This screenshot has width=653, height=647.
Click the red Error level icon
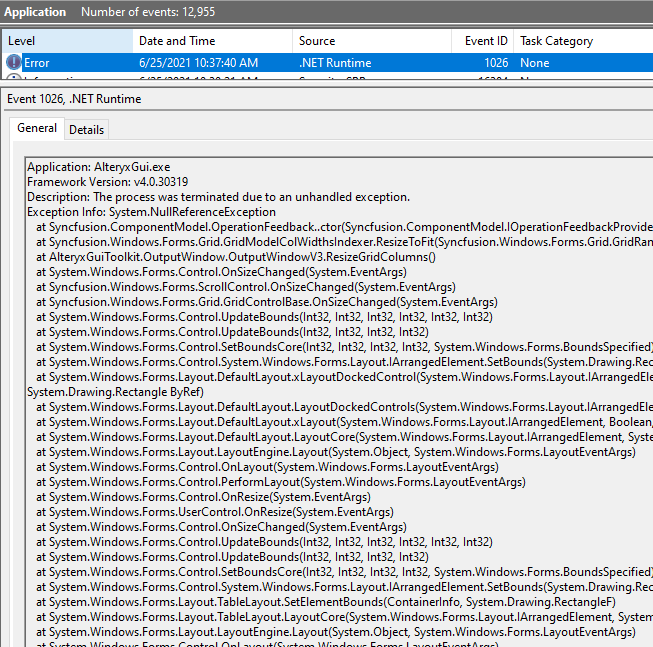click(x=14, y=62)
